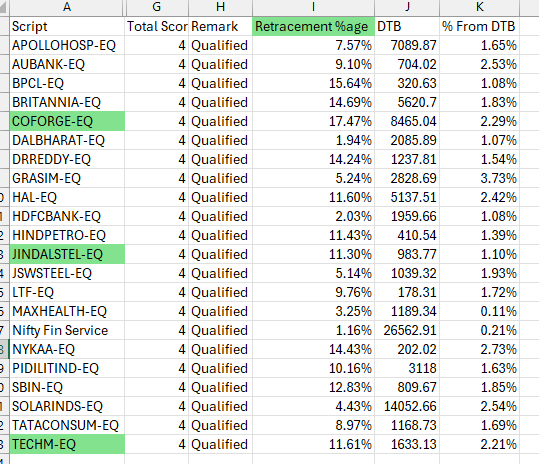Click DTB value 8465.04
The width and height of the screenshot is (539, 464).
pos(407,121)
